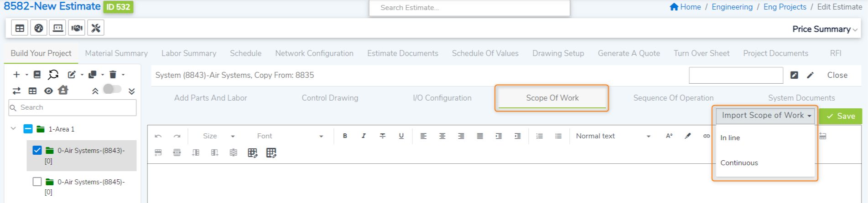Select Continuous from the import menu
Viewport: 868px width, 203px height.
pyautogui.click(x=739, y=163)
